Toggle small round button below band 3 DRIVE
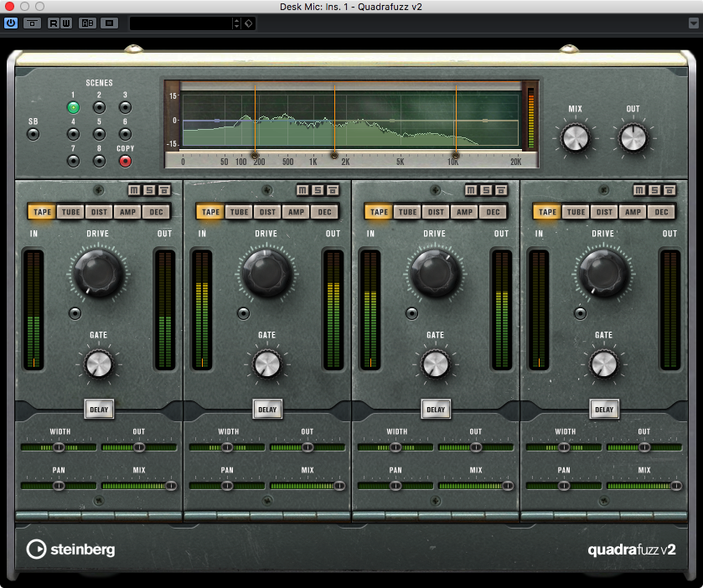The height and width of the screenshot is (588, 703). (x=411, y=313)
